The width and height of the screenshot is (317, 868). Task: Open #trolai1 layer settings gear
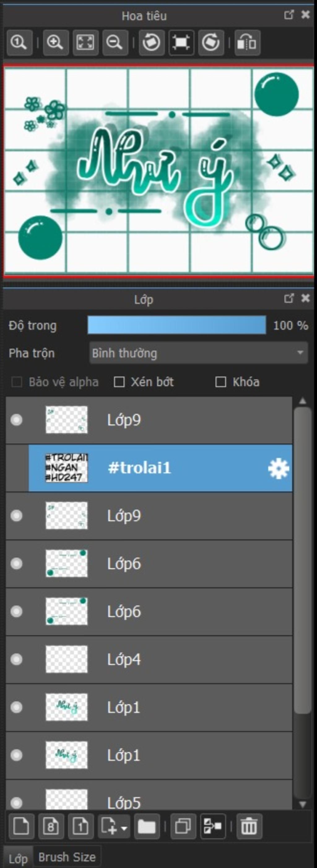(278, 468)
